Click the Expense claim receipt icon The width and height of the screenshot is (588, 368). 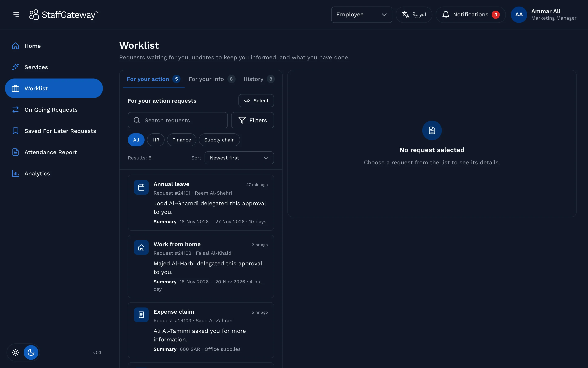coord(141,315)
